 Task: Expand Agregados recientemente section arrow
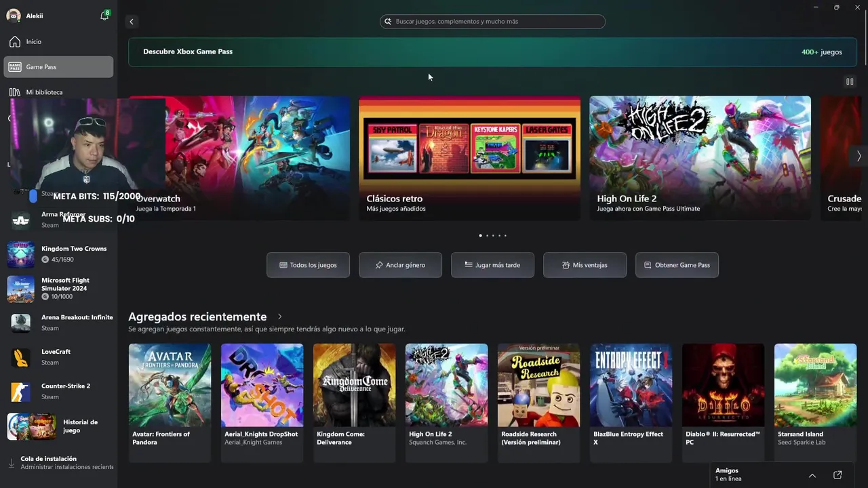click(x=279, y=317)
